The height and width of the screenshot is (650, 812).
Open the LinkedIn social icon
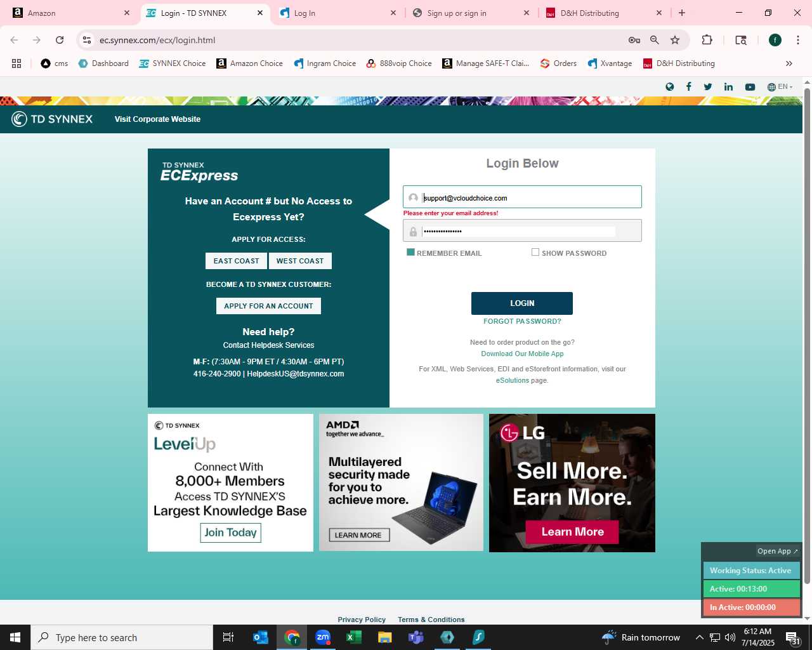(728, 87)
